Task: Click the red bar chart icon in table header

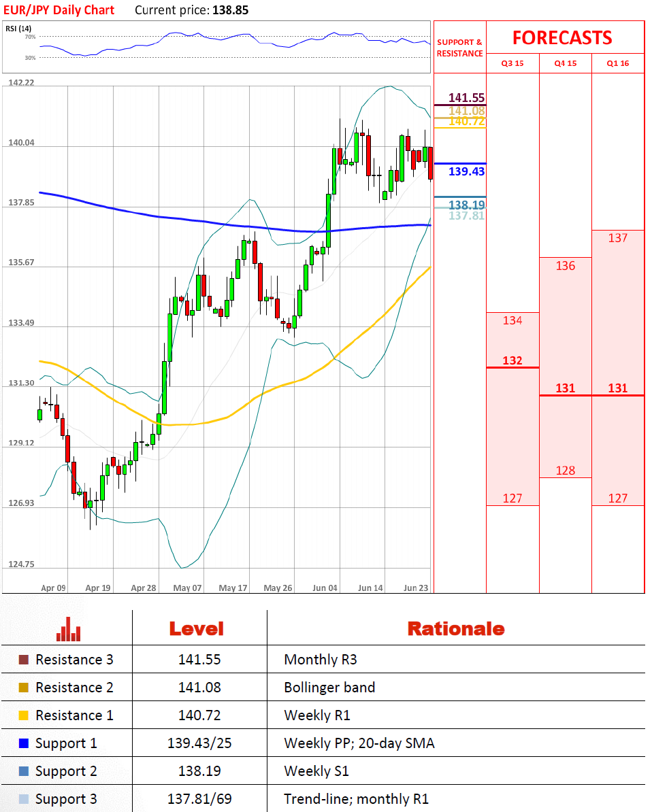Action: click(69, 629)
